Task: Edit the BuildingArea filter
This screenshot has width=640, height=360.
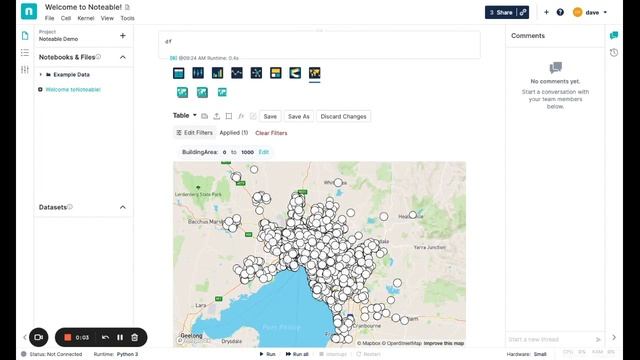Action: click(264, 152)
